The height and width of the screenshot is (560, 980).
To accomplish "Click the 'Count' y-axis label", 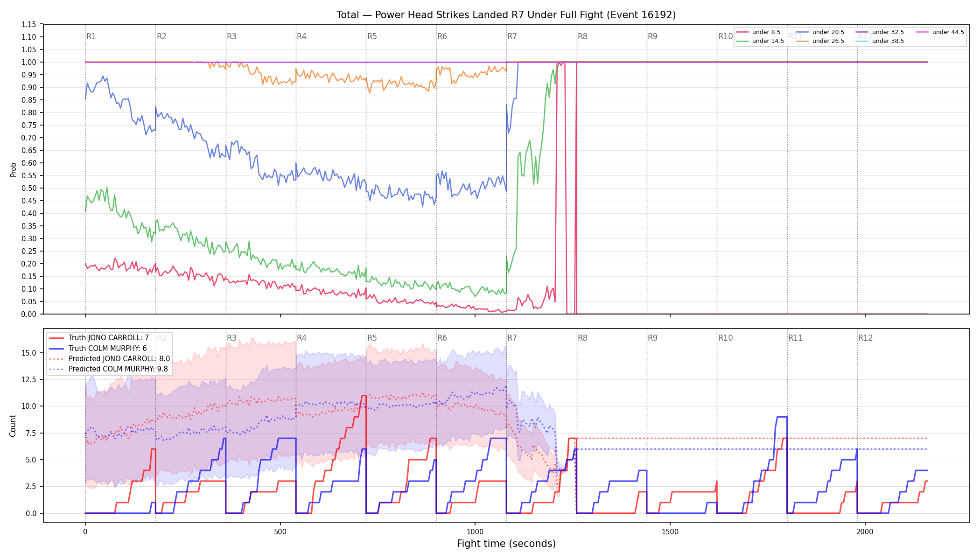I will (13, 426).
